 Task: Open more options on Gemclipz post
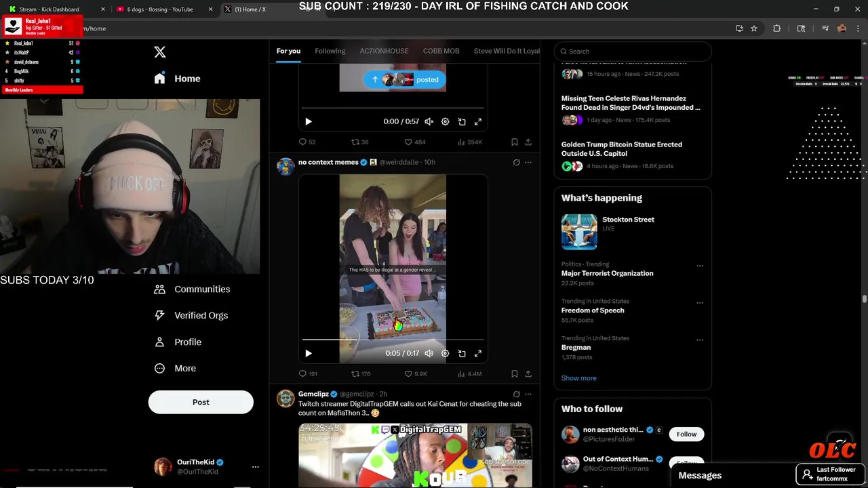coord(528,394)
